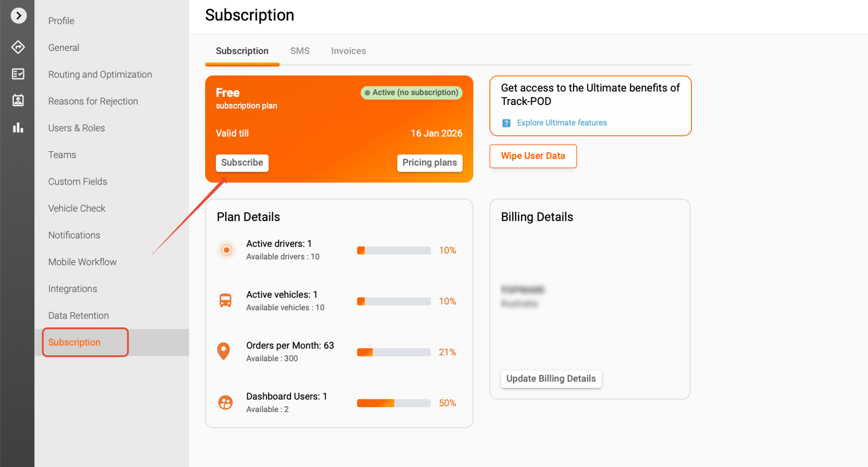Screen dimensions: 868x467
Task: Switch to the Invoices tab
Action: coord(348,51)
